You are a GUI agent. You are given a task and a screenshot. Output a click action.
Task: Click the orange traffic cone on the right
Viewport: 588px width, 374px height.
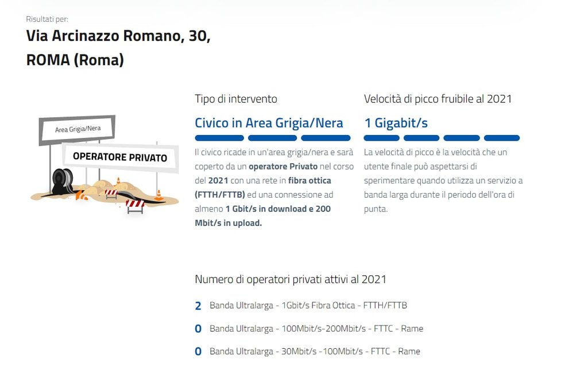(x=158, y=195)
